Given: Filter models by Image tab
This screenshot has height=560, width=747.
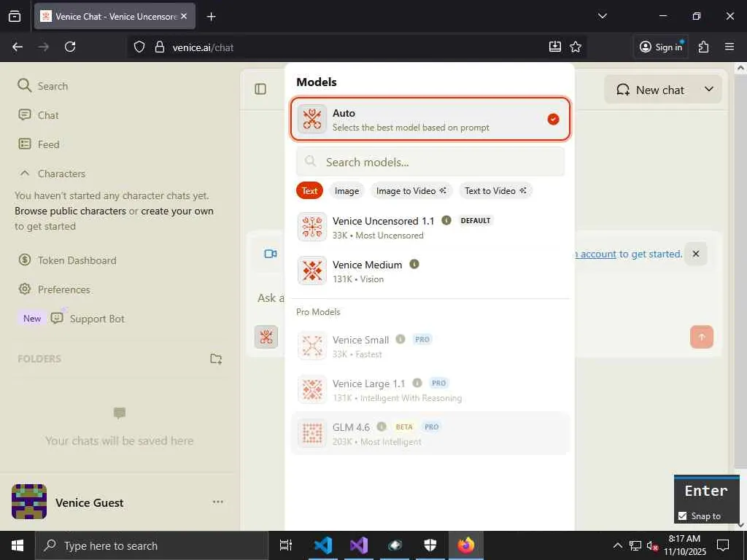Looking at the screenshot, I should tap(347, 191).
